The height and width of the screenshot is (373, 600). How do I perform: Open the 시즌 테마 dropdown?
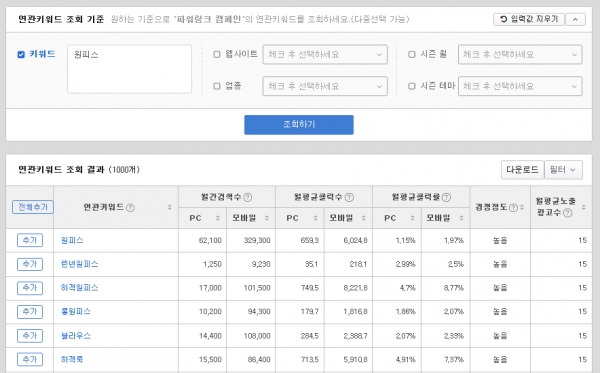(520, 86)
